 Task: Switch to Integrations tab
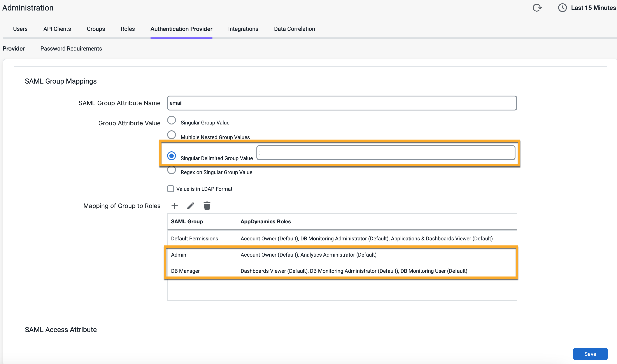point(243,29)
